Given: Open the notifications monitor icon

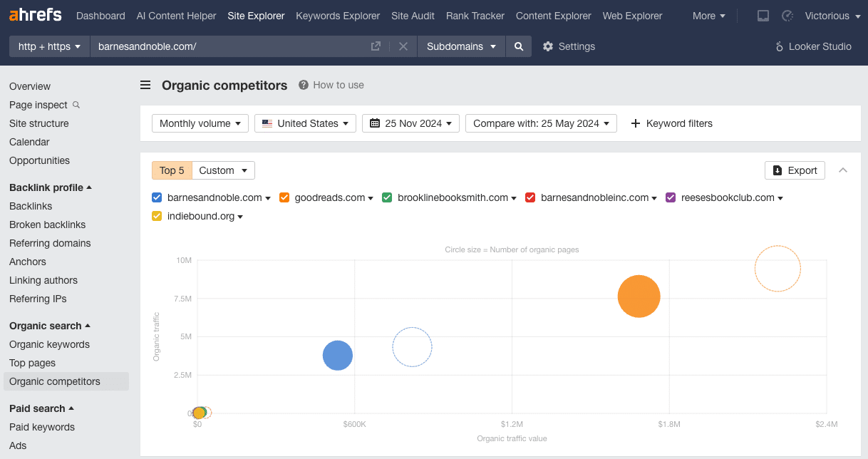Looking at the screenshot, I should tap(763, 16).
